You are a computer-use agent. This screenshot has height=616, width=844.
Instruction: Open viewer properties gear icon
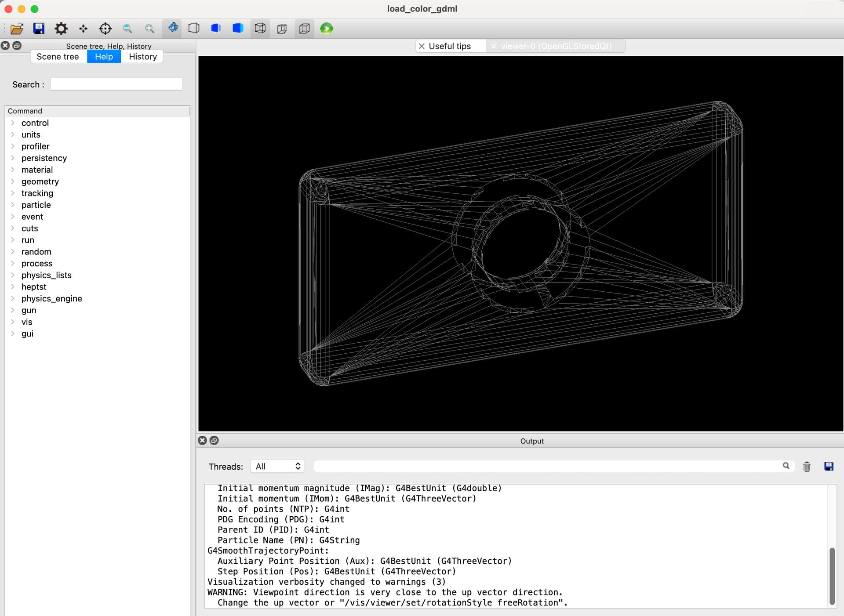61,29
